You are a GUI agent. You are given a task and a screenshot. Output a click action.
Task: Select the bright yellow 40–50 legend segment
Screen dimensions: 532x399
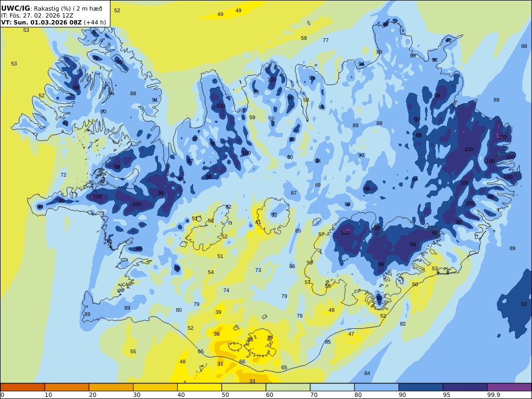point(199,387)
